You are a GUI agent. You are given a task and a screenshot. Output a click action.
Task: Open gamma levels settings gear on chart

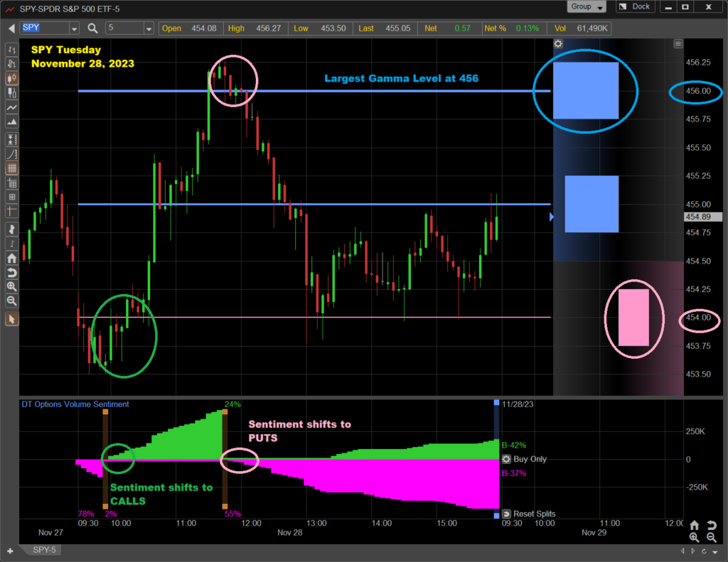click(x=559, y=44)
